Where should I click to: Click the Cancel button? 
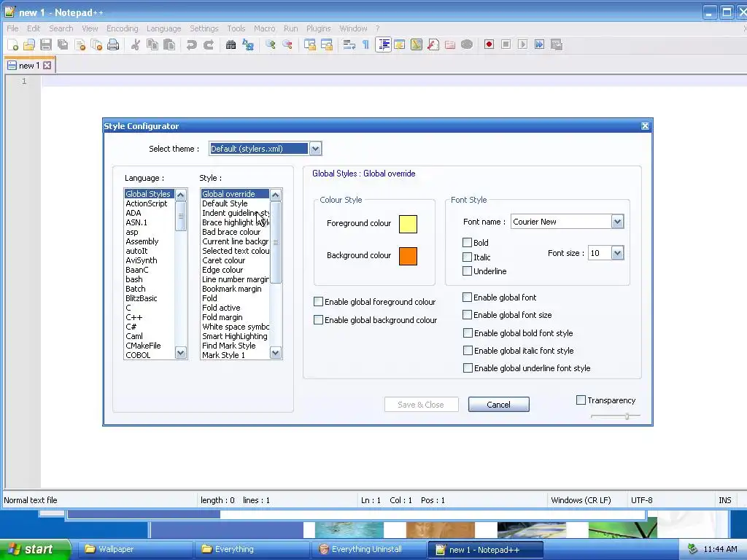click(x=498, y=404)
